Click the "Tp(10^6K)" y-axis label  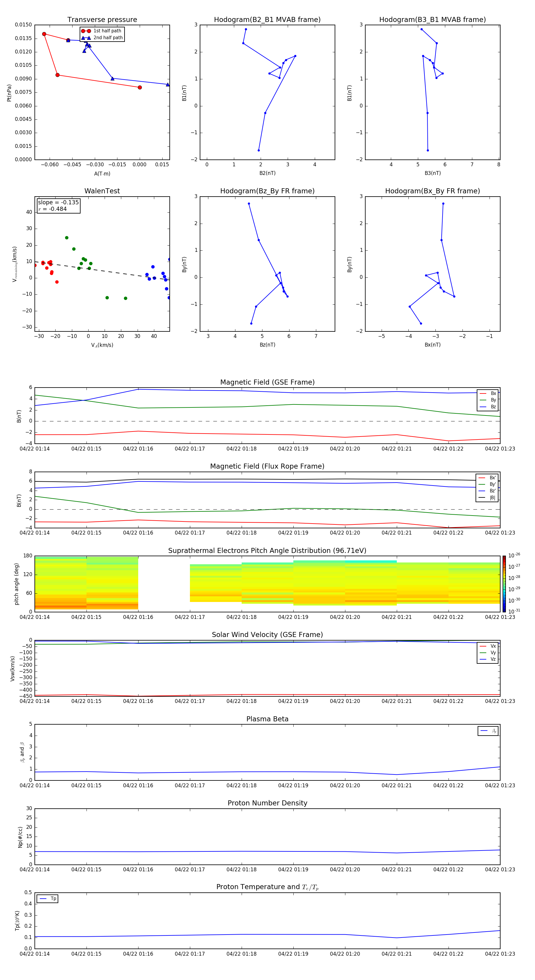pos(17,921)
